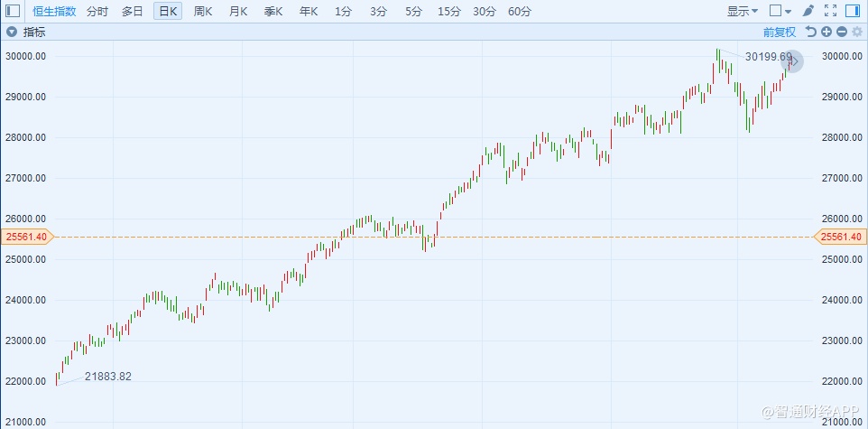868x429 pixels.
Task: Click the 前复权 adjustment button
Action: [x=780, y=32]
